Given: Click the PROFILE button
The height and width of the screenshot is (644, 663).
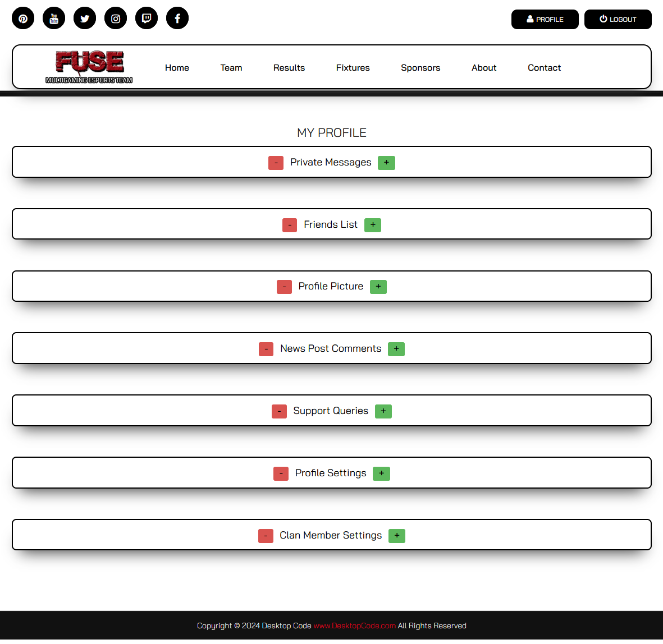Looking at the screenshot, I should tap(545, 19).
